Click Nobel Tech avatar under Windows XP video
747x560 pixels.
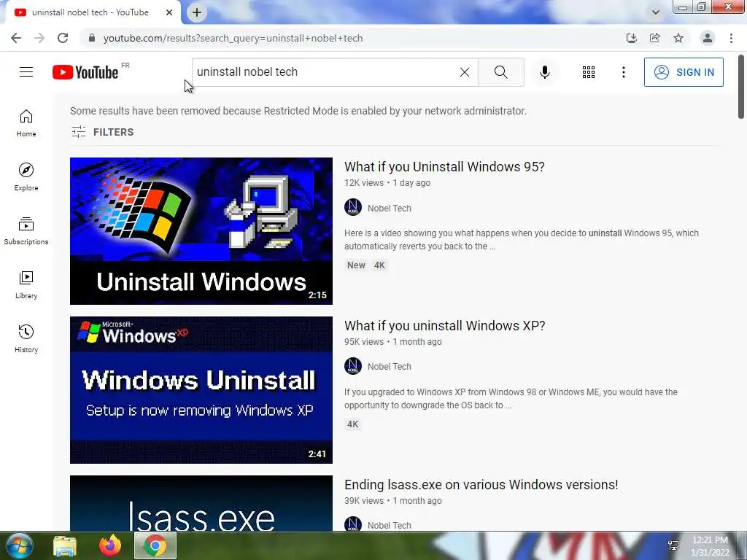coord(353,366)
